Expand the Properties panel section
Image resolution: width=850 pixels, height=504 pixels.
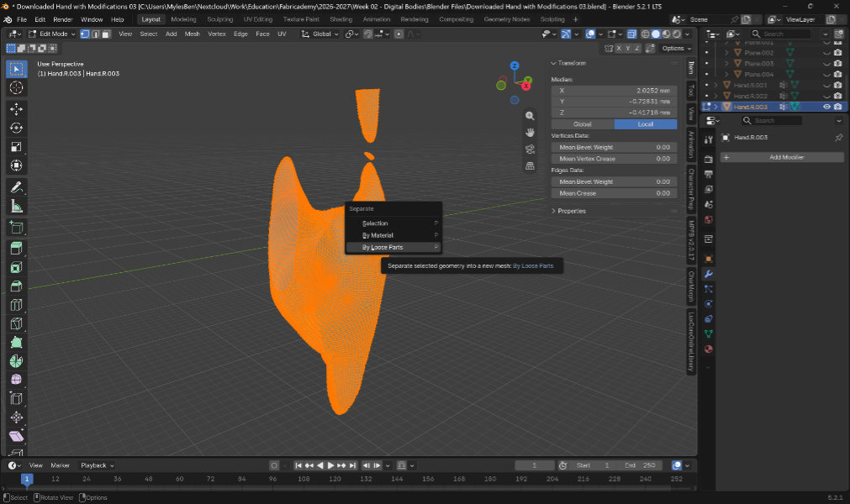(x=553, y=211)
